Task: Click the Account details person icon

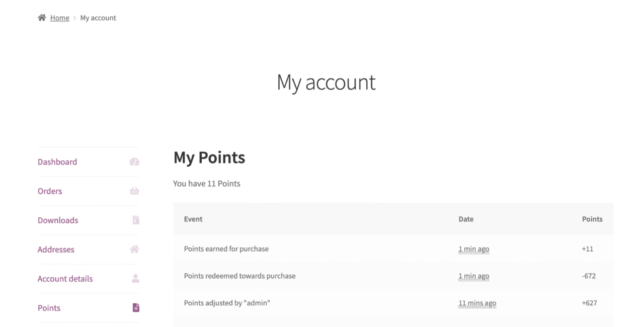Action: pos(135,279)
